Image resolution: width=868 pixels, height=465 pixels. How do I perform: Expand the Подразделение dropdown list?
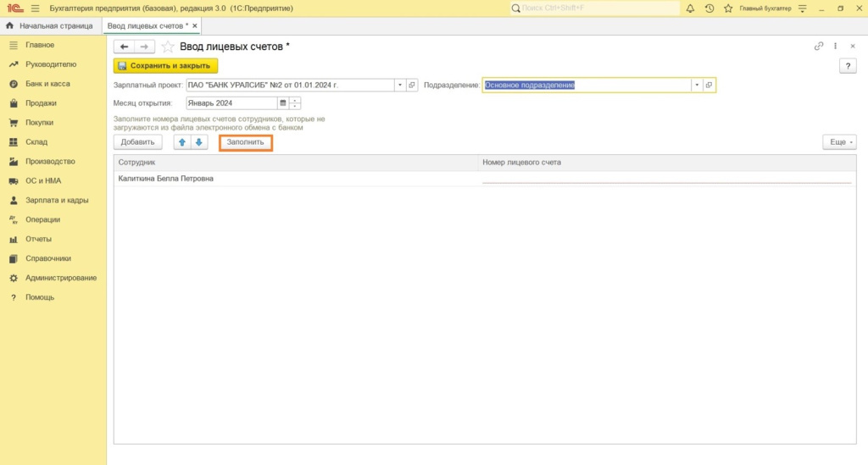[x=696, y=85]
